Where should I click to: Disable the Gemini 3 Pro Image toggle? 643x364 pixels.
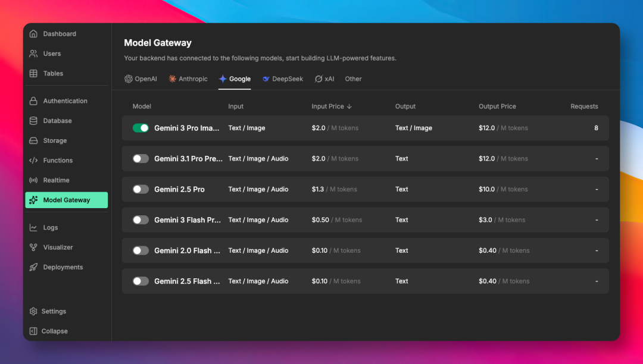point(141,128)
